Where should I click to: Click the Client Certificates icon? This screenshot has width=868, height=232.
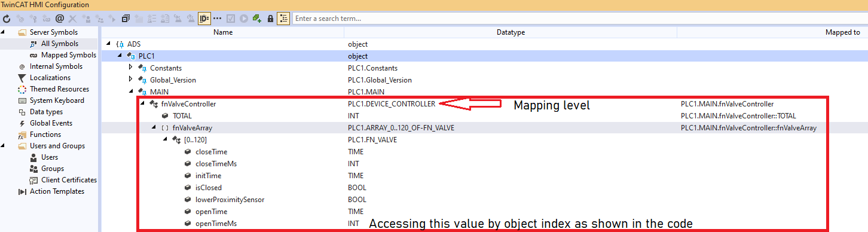coord(34,180)
